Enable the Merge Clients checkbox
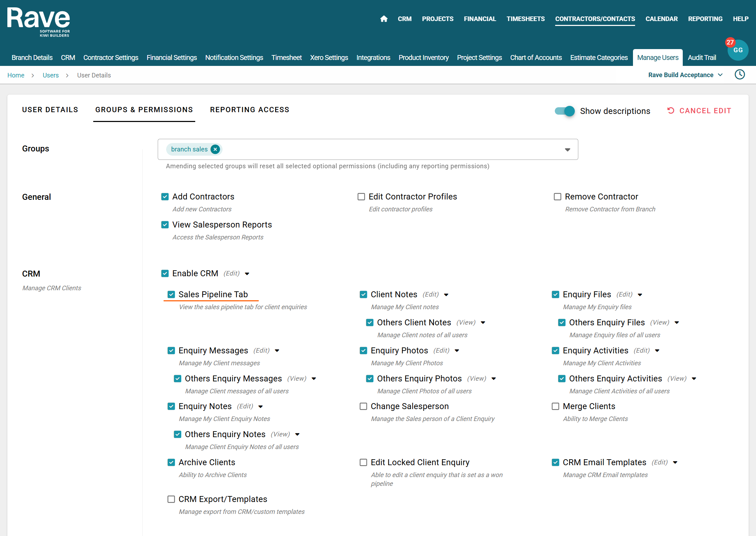The height and width of the screenshot is (536, 756). (x=555, y=406)
